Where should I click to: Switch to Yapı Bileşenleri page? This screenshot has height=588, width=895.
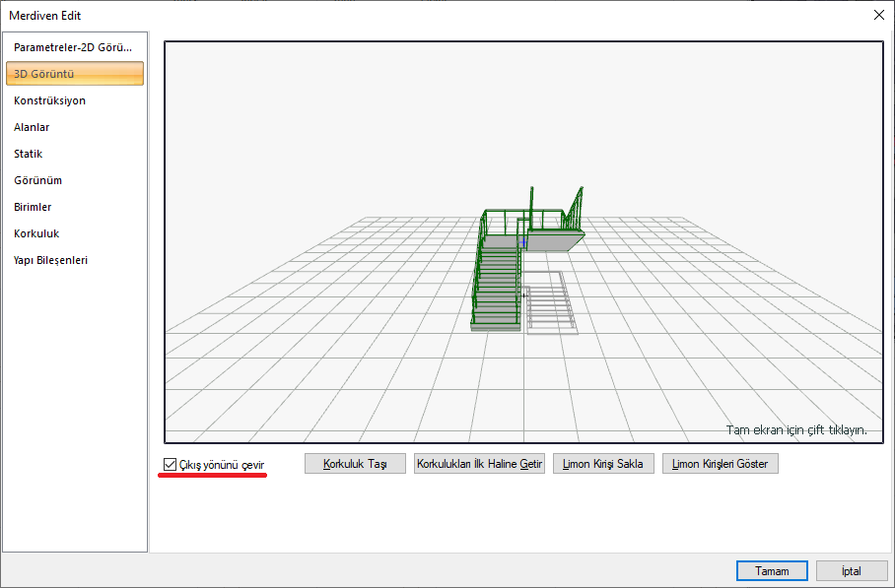[x=74, y=260]
